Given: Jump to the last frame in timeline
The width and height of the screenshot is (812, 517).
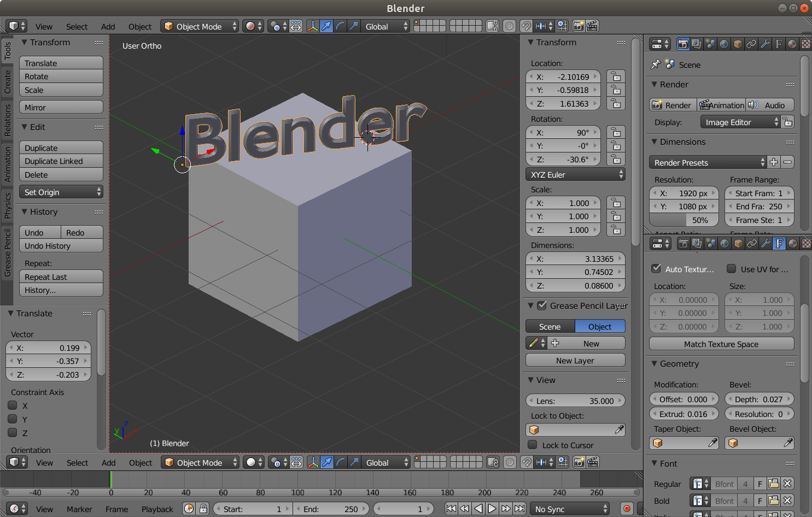Looking at the screenshot, I should (x=519, y=509).
